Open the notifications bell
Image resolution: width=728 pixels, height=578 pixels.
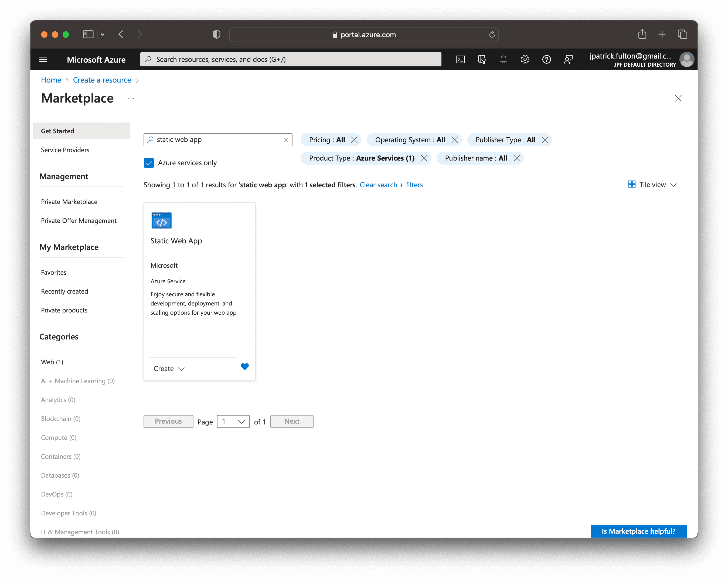click(x=503, y=59)
